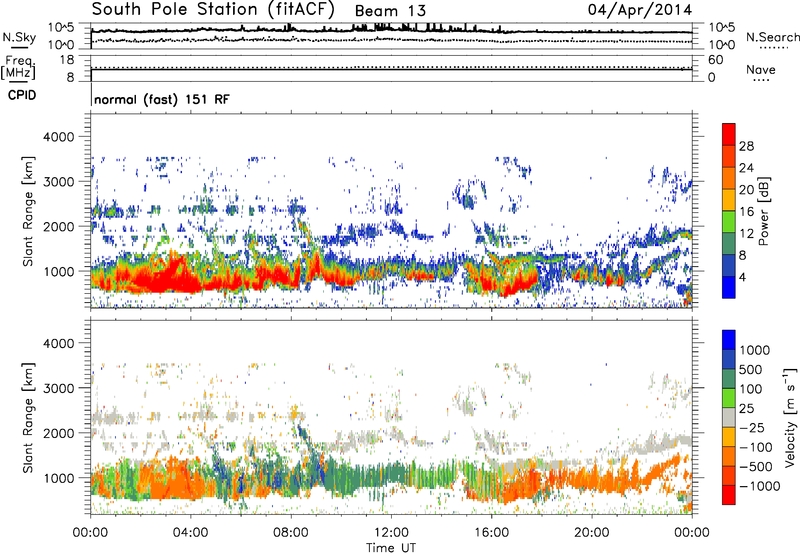This screenshot has width=800, height=554.
Task: Click Velocity color segment between 100 and 500
Action: [x=729, y=379]
